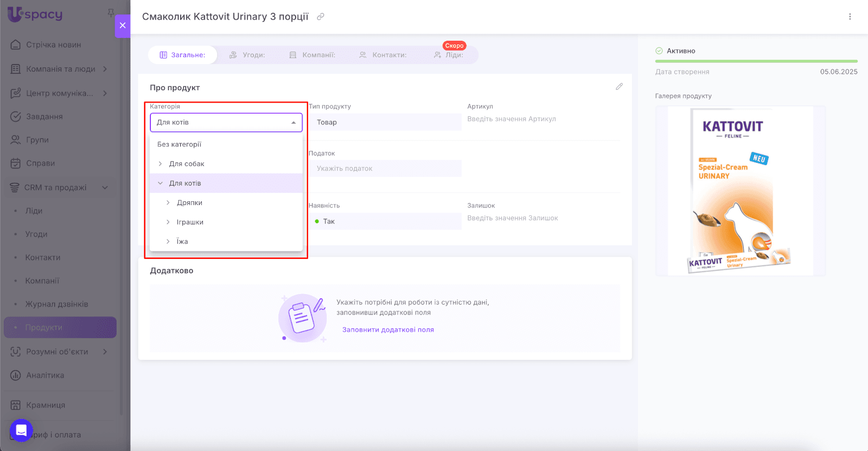868x451 pixels.
Task: Click the Uspacy logo
Action: point(35,15)
